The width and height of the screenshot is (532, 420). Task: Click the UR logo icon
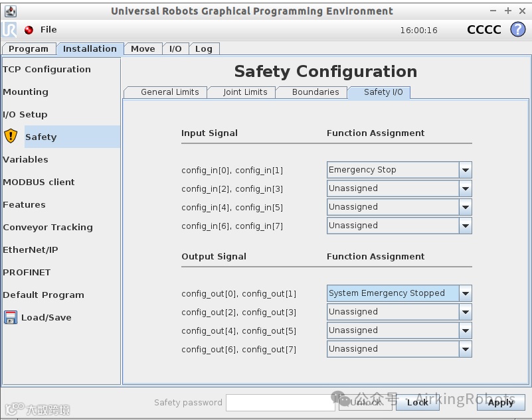10,30
